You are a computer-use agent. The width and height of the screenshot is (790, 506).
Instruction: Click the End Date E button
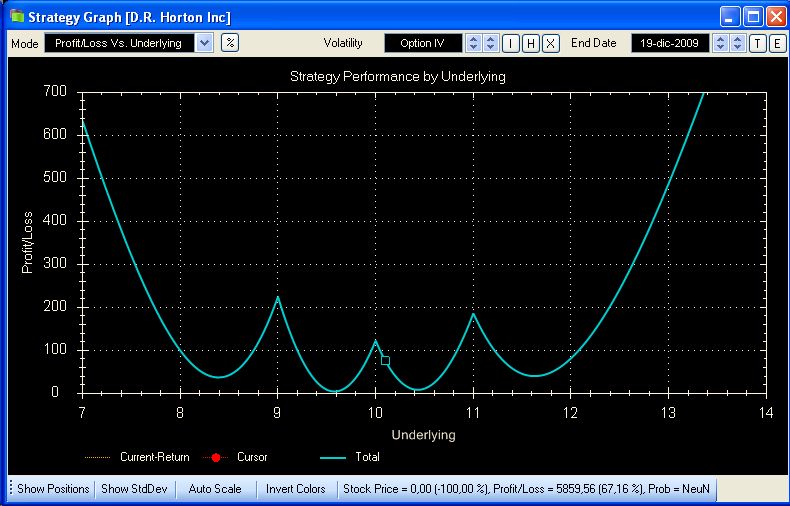[x=777, y=43]
